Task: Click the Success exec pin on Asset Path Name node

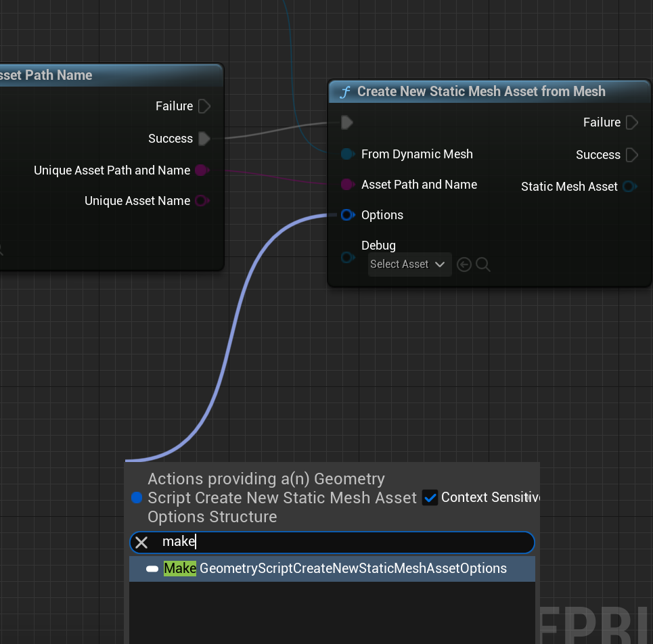Action: click(204, 139)
